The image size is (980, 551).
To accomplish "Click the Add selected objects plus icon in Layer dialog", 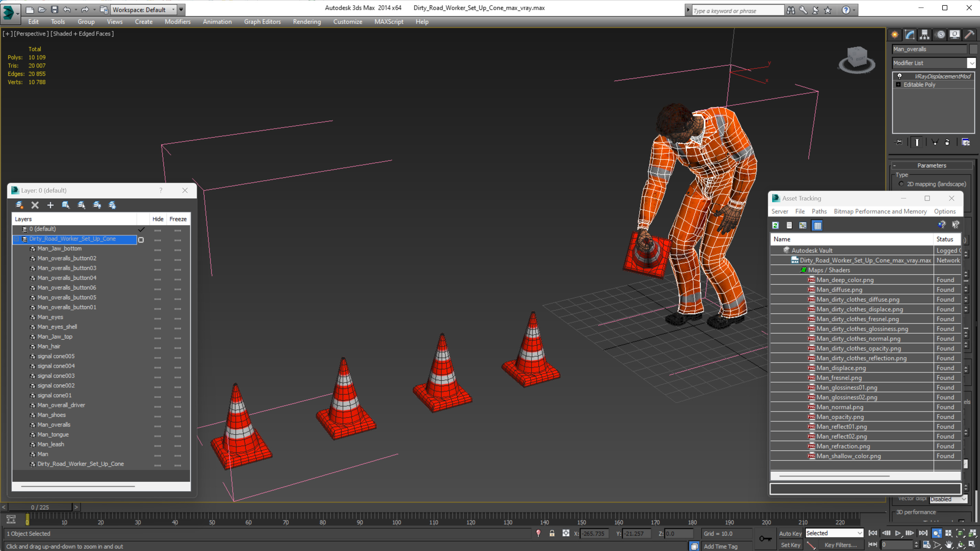I will click(x=50, y=205).
